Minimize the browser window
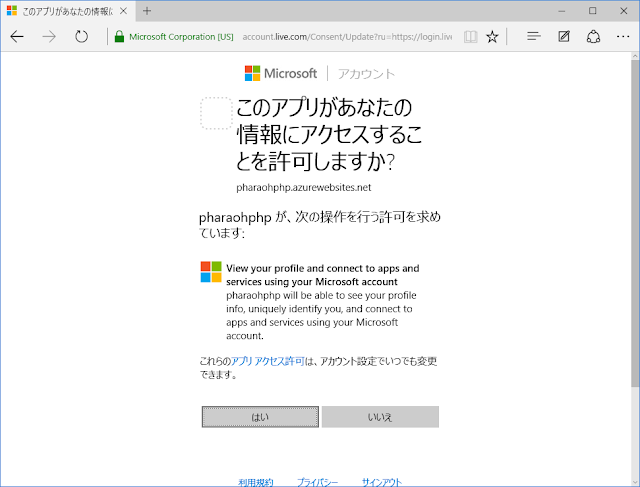The image size is (640, 487). (x=562, y=11)
